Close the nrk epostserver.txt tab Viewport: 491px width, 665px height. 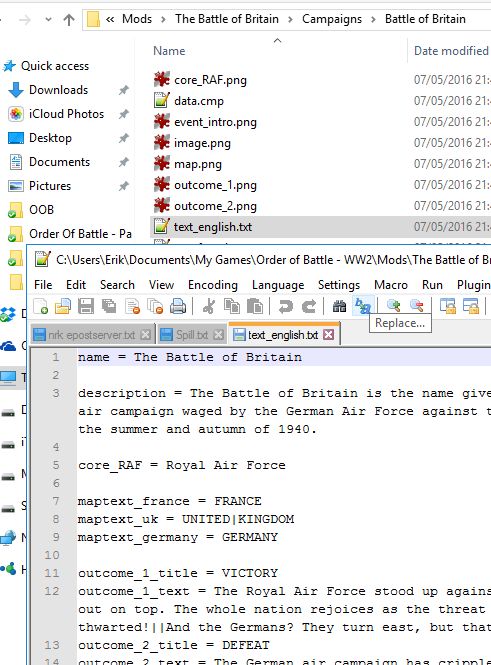[x=145, y=335]
